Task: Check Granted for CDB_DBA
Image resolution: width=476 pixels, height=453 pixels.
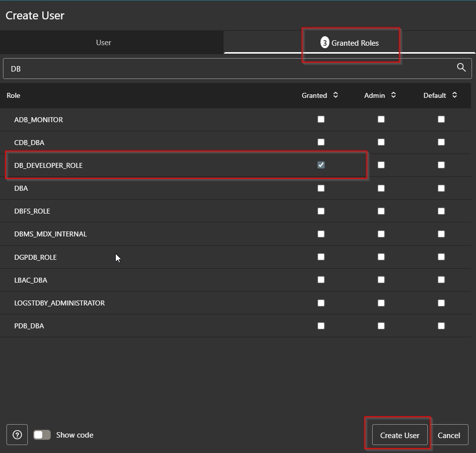Action: coord(320,142)
